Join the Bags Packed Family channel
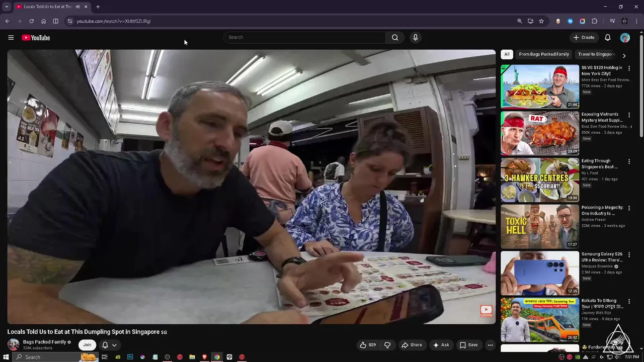 pos(87,345)
